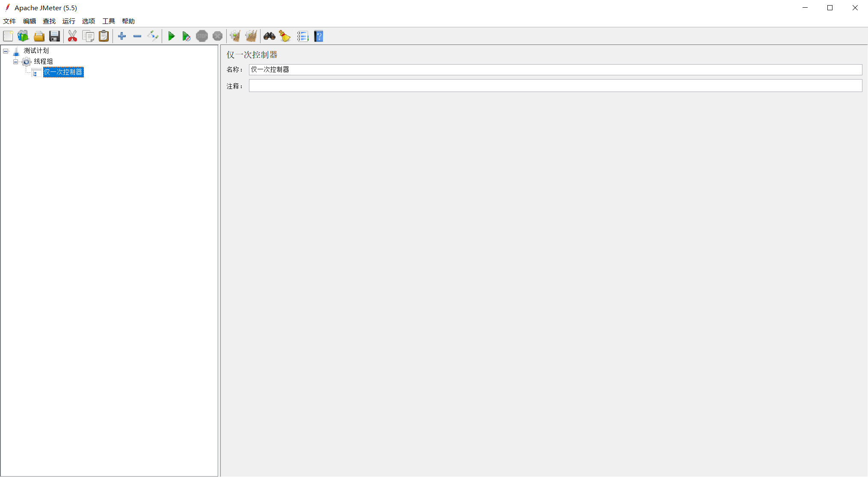The width and height of the screenshot is (868, 477).
Task: Maximize the JMeter window
Action: (x=830, y=8)
